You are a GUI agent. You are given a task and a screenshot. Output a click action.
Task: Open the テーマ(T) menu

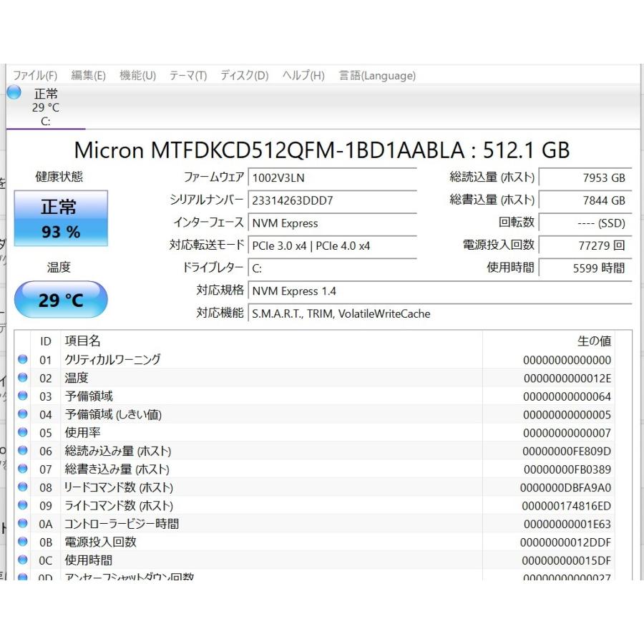coord(188,76)
